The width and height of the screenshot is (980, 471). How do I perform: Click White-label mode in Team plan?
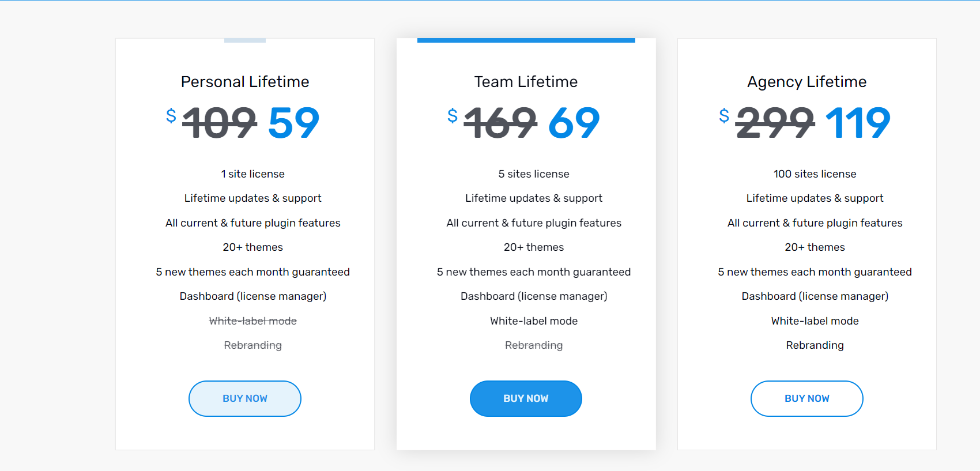(x=534, y=321)
